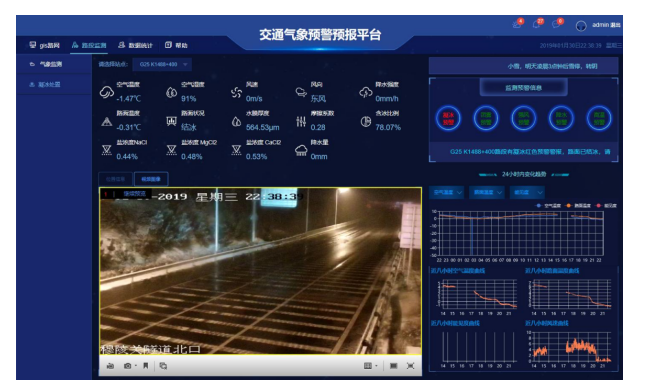Toggle the red 能见度 legend series
This screenshot has height=386, width=647.
pyautogui.click(x=607, y=206)
